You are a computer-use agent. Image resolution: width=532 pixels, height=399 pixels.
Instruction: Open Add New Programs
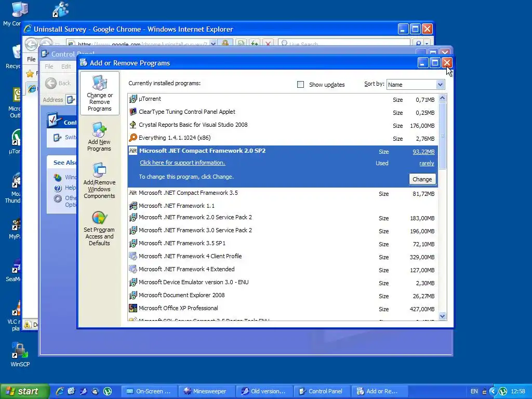(x=99, y=137)
